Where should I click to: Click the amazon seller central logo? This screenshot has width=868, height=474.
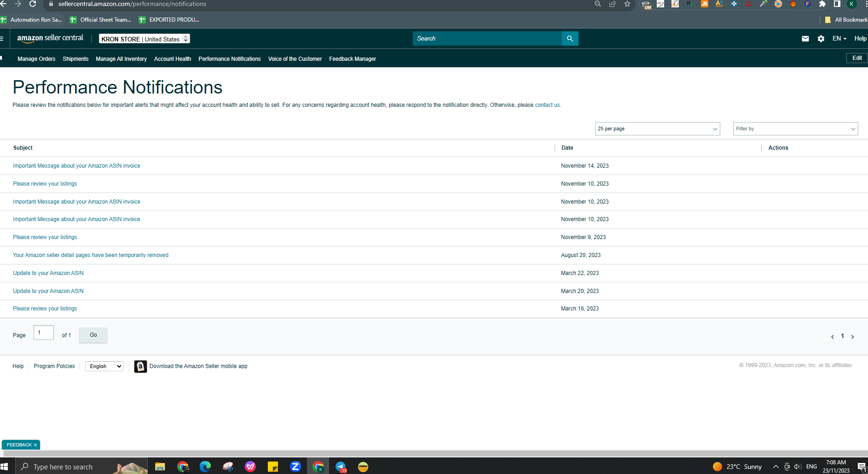tap(50, 38)
